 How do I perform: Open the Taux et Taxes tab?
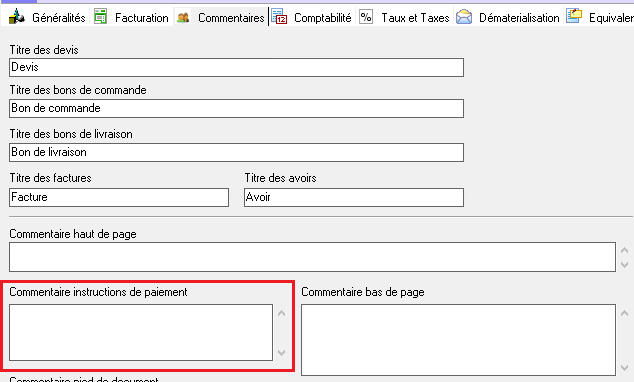tap(415, 18)
